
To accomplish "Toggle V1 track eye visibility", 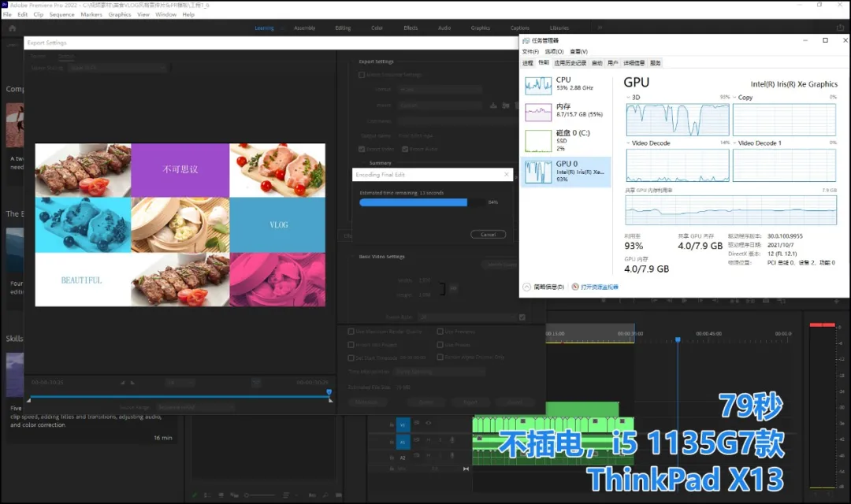I will tap(428, 423).
